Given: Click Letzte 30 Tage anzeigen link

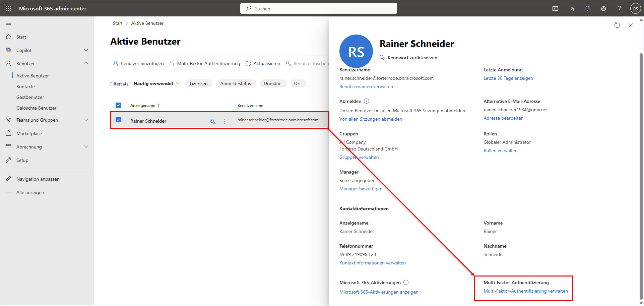Looking at the screenshot, I should [508, 78].
